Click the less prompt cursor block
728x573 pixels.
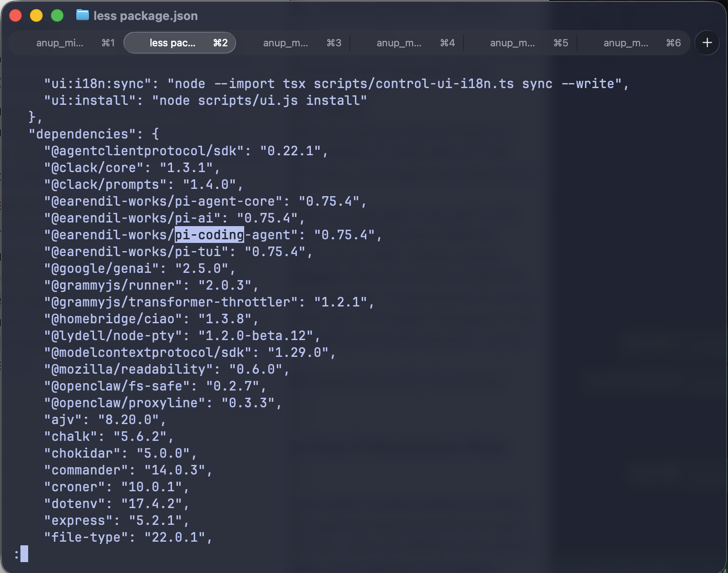[24, 554]
